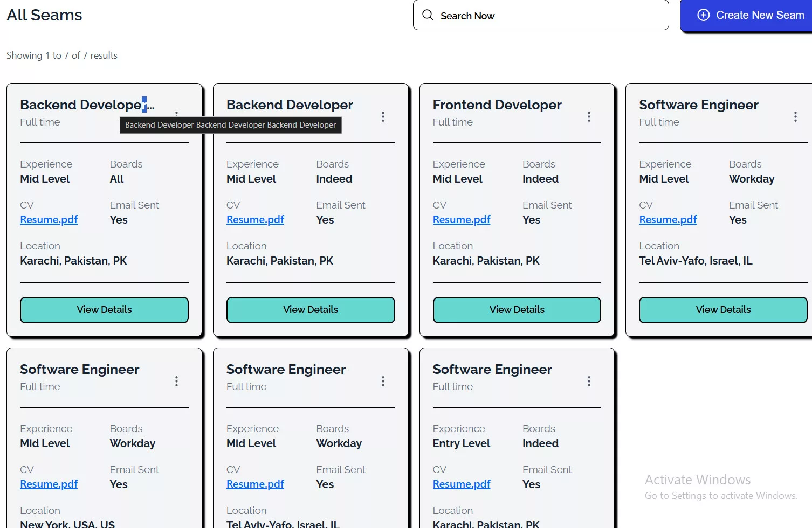Click the Resume.pdf link on the New York card
812x528 pixels.
(x=49, y=484)
